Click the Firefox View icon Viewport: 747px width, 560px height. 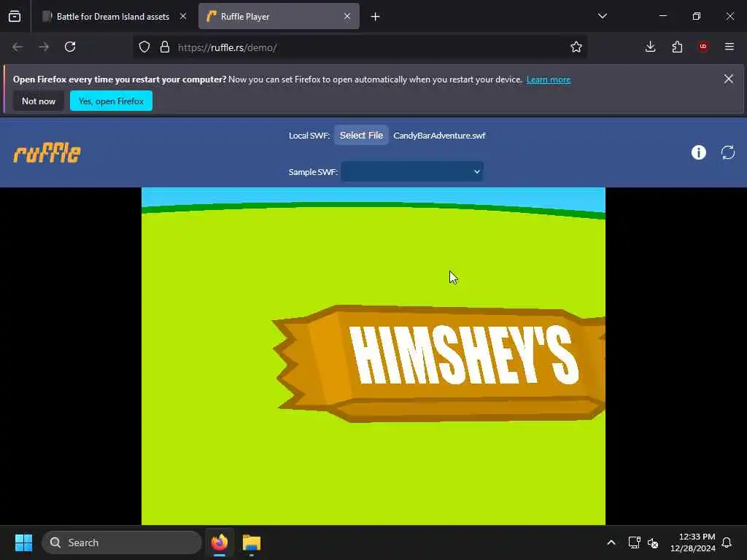coord(15,17)
